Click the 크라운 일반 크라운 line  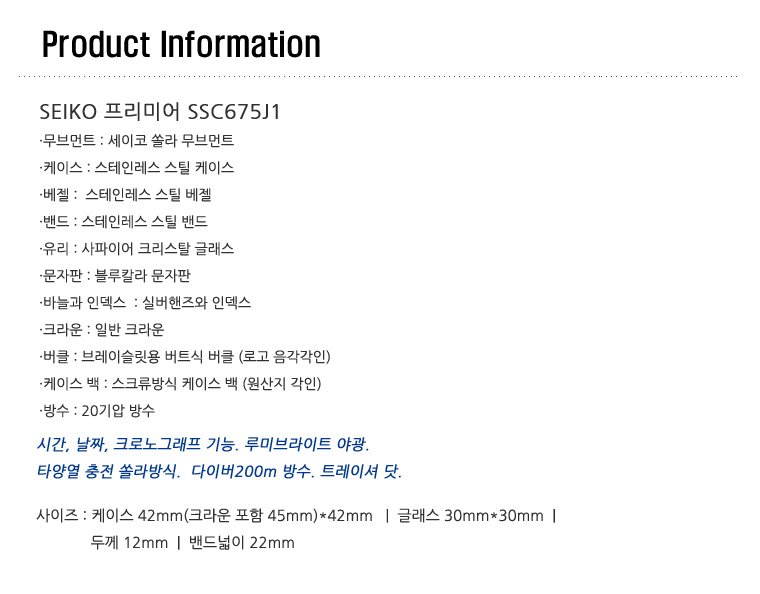click(x=102, y=330)
